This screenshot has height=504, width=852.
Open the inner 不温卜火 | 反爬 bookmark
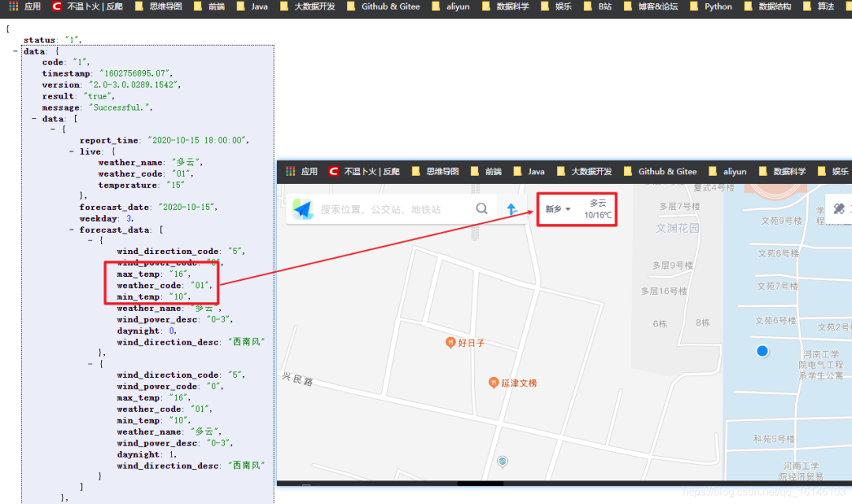364,172
